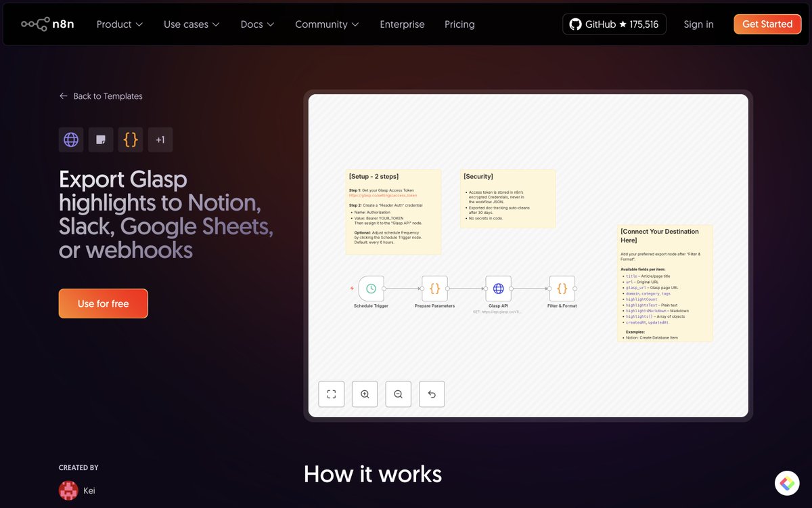Click the globe HTTP node badge
This screenshot has width=812, height=508.
click(x=71, y=140)
